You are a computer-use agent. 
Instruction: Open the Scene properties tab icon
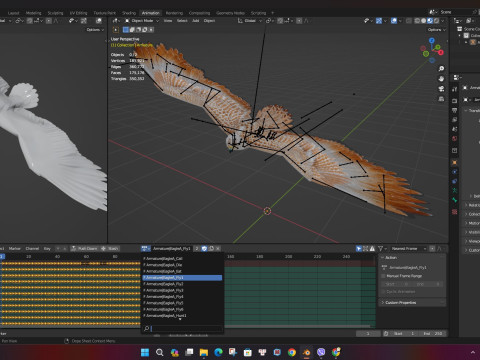pos(455,129)
